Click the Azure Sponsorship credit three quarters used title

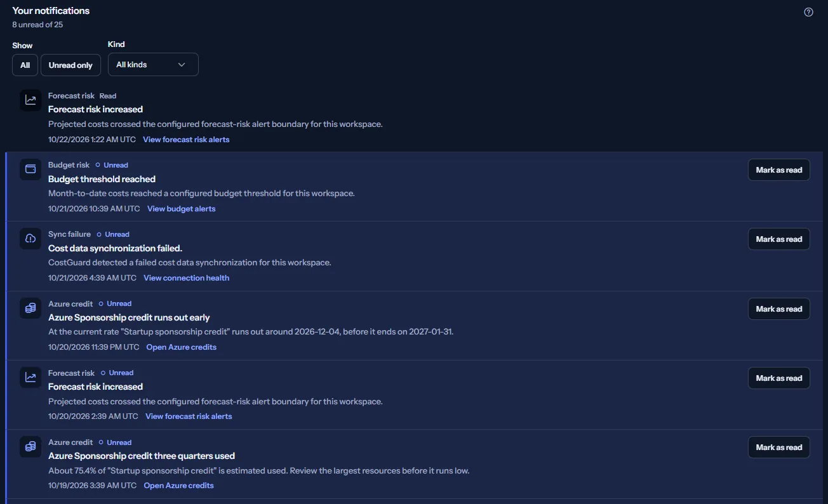[x=142, y=456]
